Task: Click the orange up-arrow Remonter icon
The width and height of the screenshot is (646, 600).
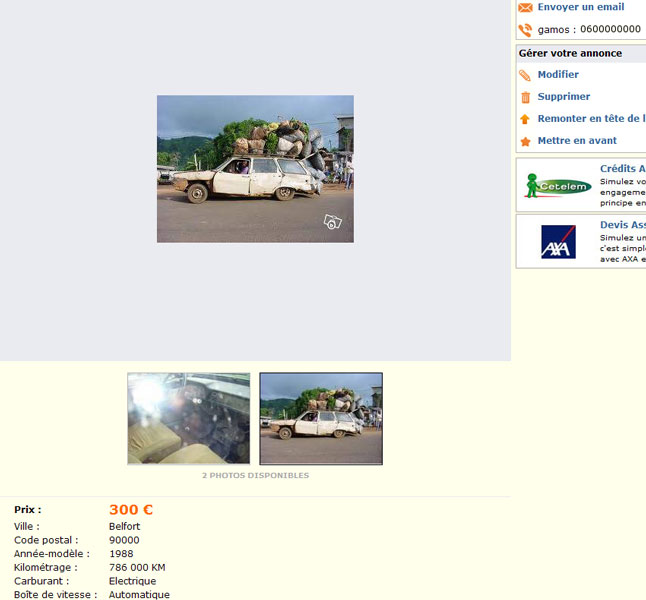Action: (525, 119)
